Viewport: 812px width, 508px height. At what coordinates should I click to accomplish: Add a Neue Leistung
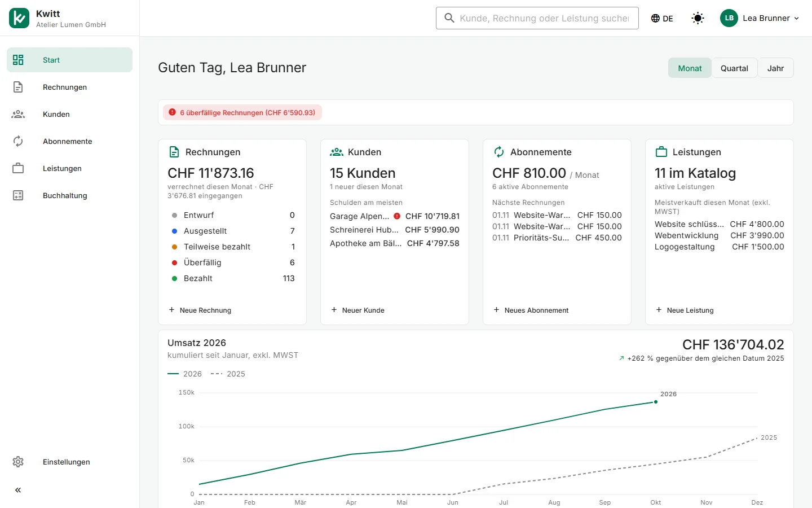[x=685, y=310]
